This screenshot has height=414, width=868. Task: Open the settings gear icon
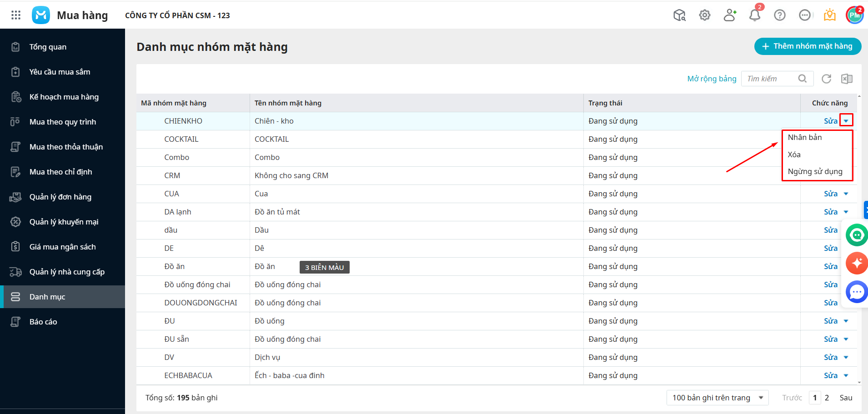point(705,15)
